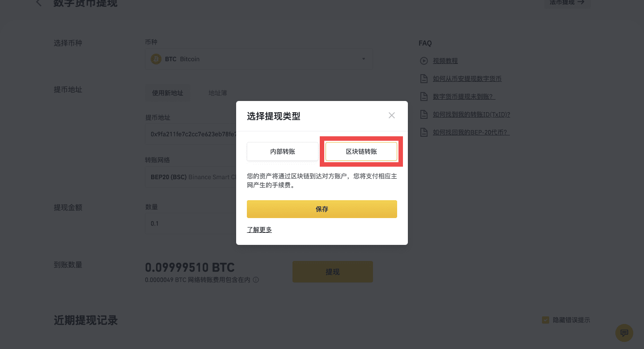Image resolution: width=644 pixels, height=349 pixels.
Task: Open the 了解更多 link
Action: pyautogui.click(x=259, y=230)
